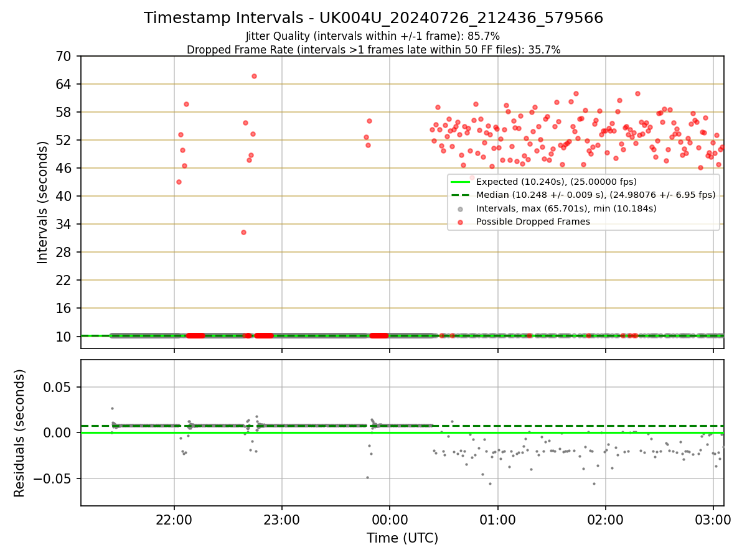Click the 23:00 x-axis tick label
Image resolution: width=747 pixels, height=560 pixels.
click(282, 519)
